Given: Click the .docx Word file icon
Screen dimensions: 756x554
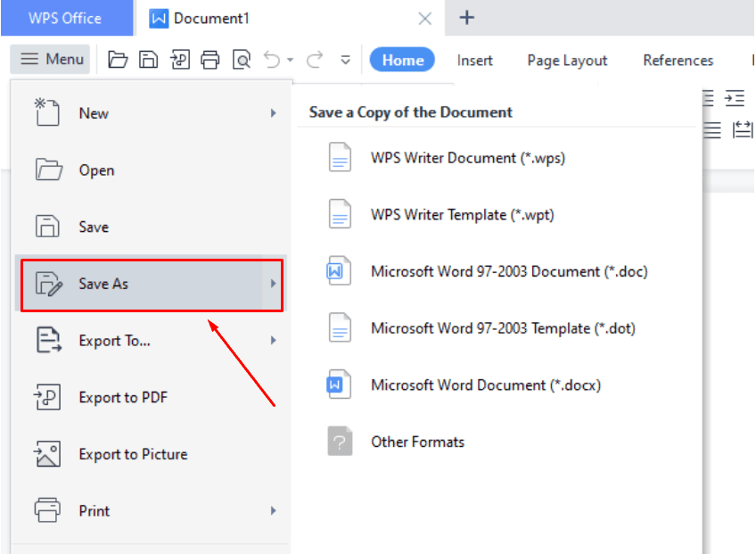Looking at the screenshot, I should pos(339,384).
